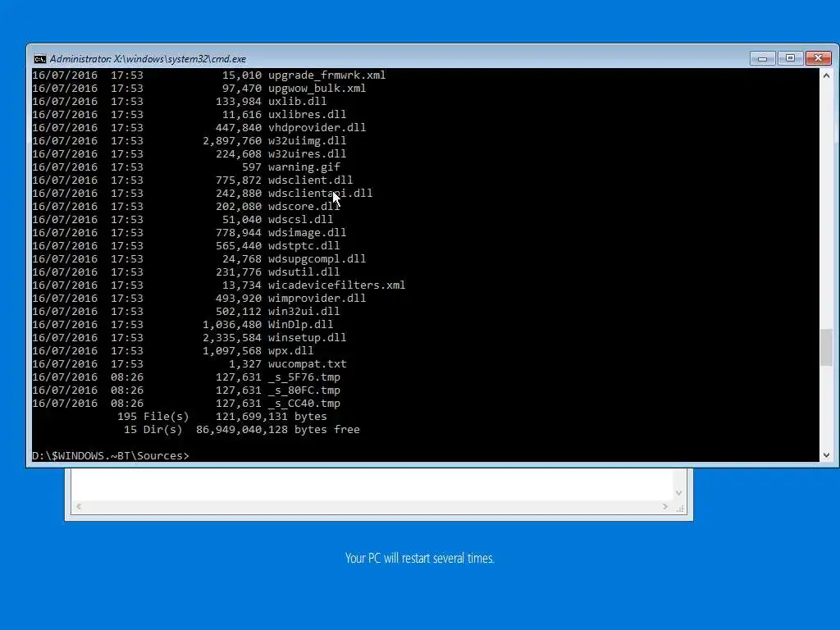
Task: Click the cmd scrollbar down arrow
Action: (x=826, y=455)
